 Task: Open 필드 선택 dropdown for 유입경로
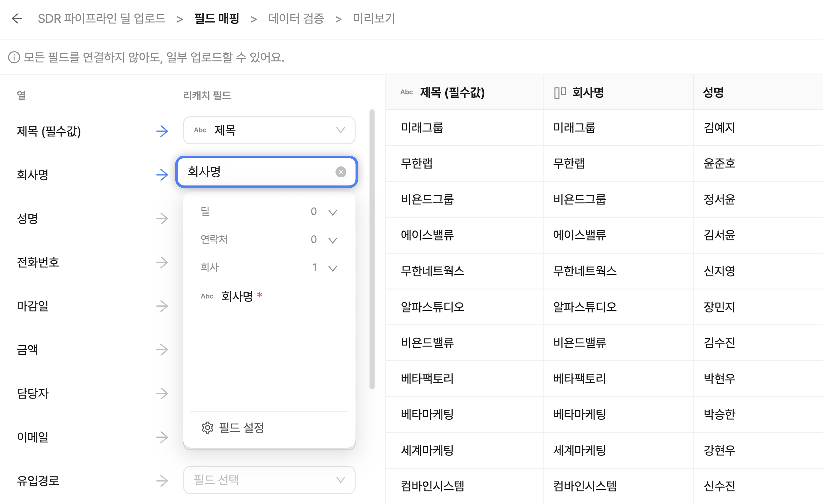click(x=269, y=480)
